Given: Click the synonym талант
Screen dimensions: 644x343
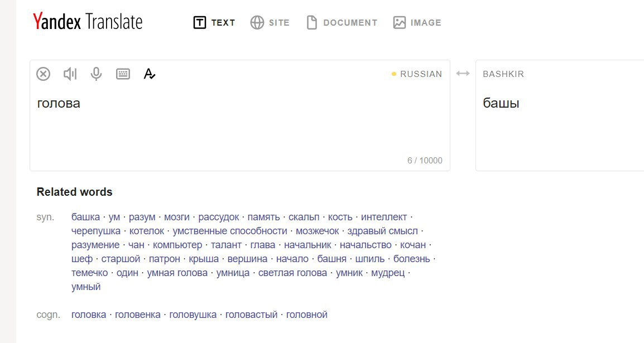Looking at the screenshot, I should click(227, 245).
